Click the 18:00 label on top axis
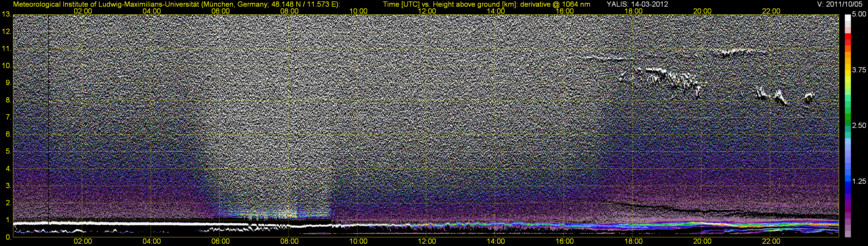 coord(633,11)
